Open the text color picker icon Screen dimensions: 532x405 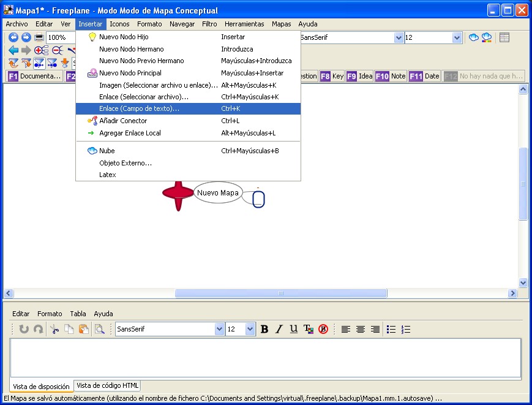click(309, 329)
